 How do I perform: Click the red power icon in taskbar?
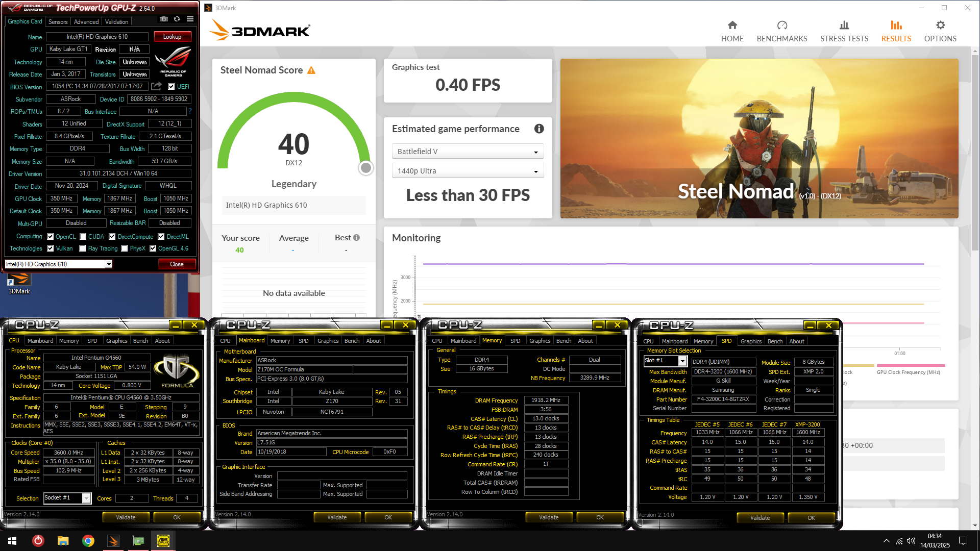(x=38, y=541)
